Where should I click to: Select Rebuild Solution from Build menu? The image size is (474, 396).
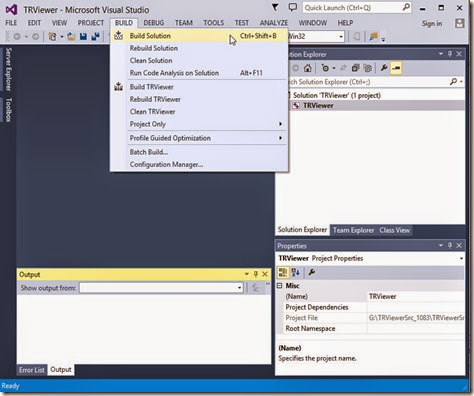pyautogui.click(x=154, y=48)
